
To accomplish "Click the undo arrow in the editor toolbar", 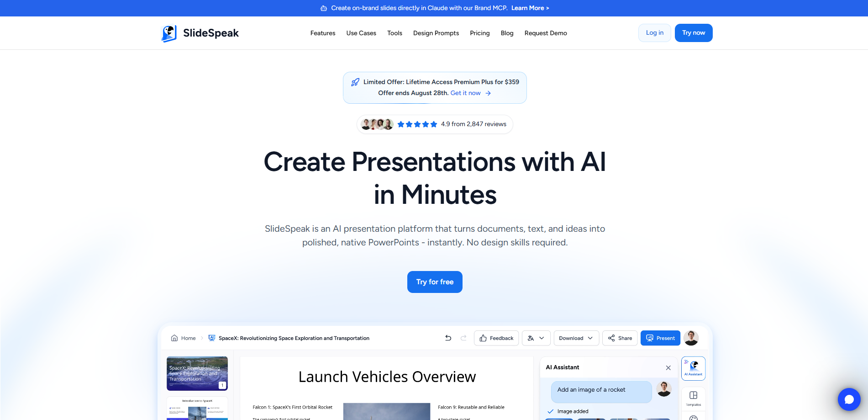I will click(x=448, y=338).
